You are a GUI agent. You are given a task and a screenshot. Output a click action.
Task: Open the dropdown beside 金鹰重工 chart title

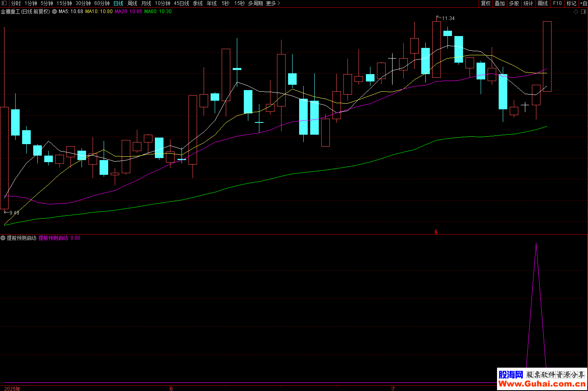[x=54, y=11]
